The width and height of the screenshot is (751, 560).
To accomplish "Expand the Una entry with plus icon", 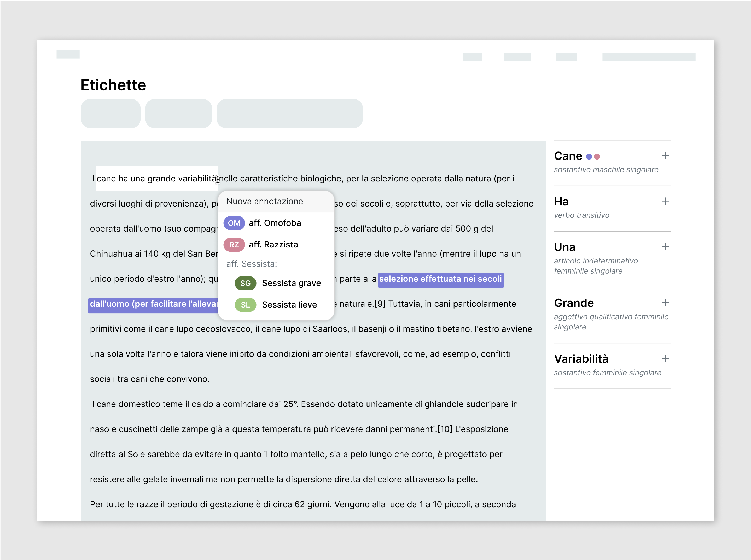I will [x=665, y=247].
